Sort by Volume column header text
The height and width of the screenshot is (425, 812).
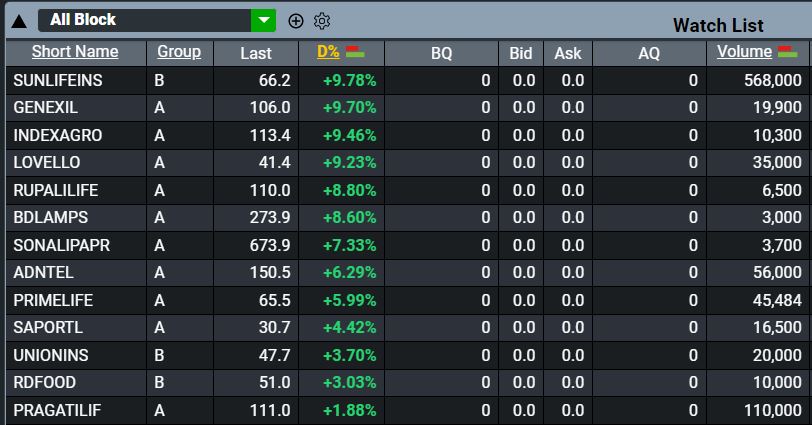pos(744,52)
